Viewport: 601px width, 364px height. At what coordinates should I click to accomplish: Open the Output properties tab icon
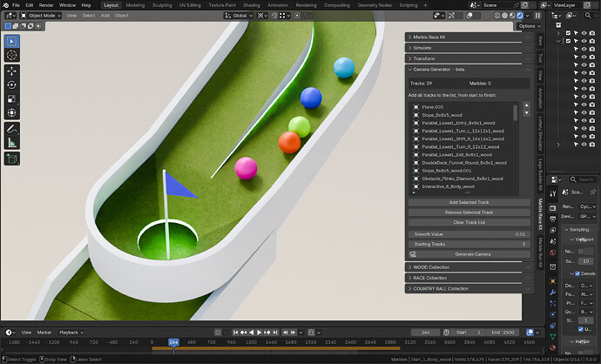point(553,219)
